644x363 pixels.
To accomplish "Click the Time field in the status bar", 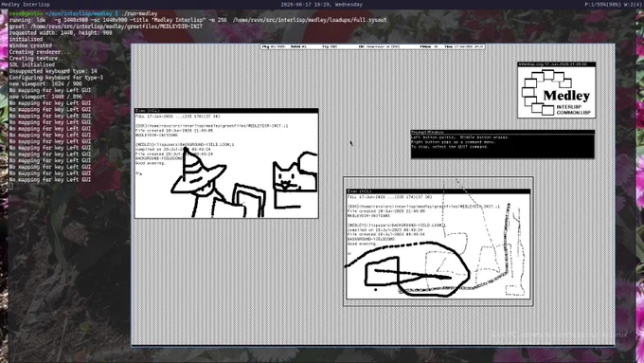I will pos(464,46).
